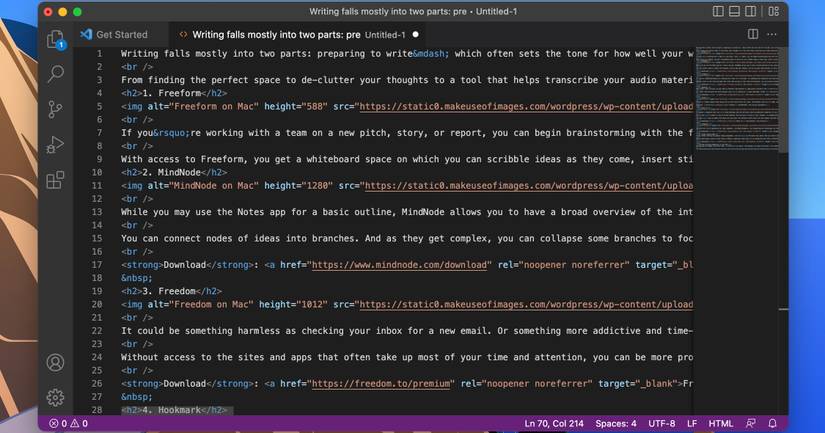Toggle the bottom panel layout icon

(734, 11)
